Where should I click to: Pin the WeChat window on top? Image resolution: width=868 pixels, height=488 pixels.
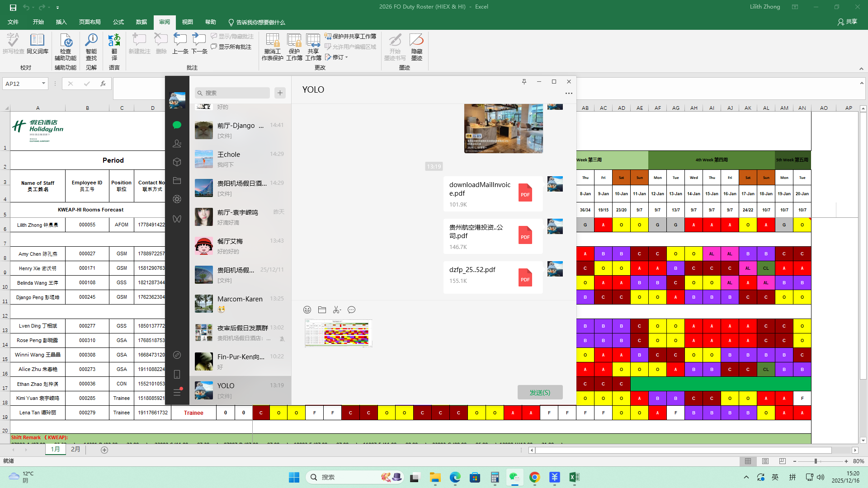click(524, 82)
